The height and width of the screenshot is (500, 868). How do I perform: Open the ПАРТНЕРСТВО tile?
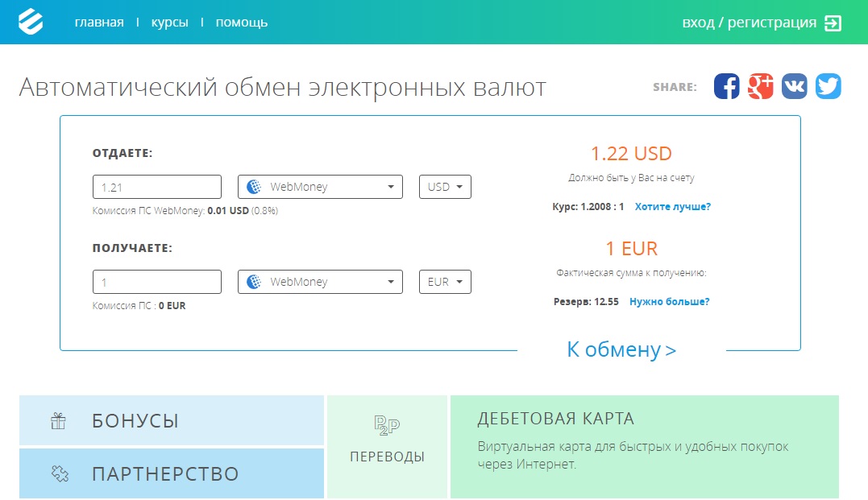click(172, 473)
